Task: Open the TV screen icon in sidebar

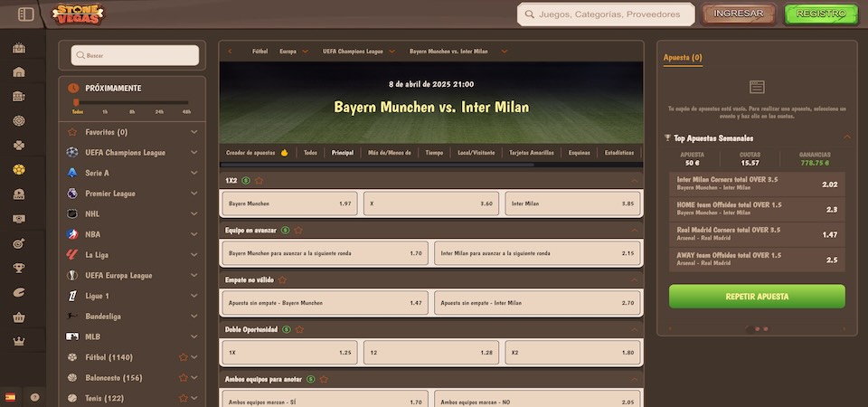Action: click(19, 219)
